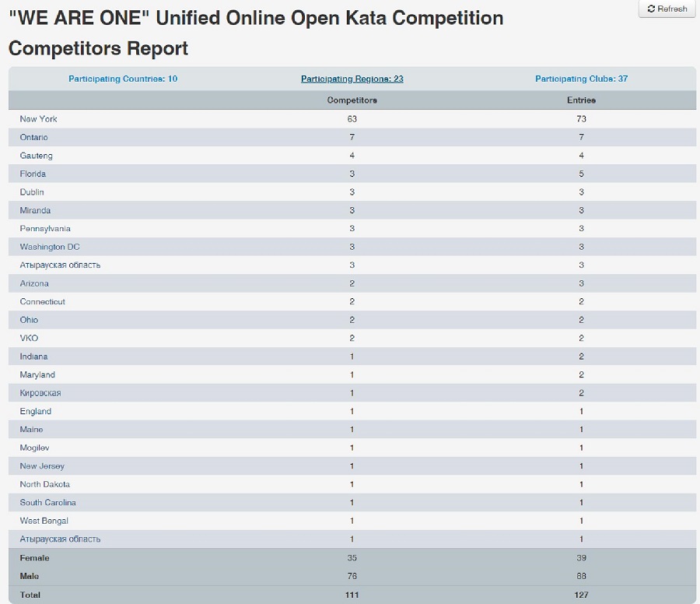Click the Кировская region name
The width and height of the screenshot is (700, 604).
point(40,393)
